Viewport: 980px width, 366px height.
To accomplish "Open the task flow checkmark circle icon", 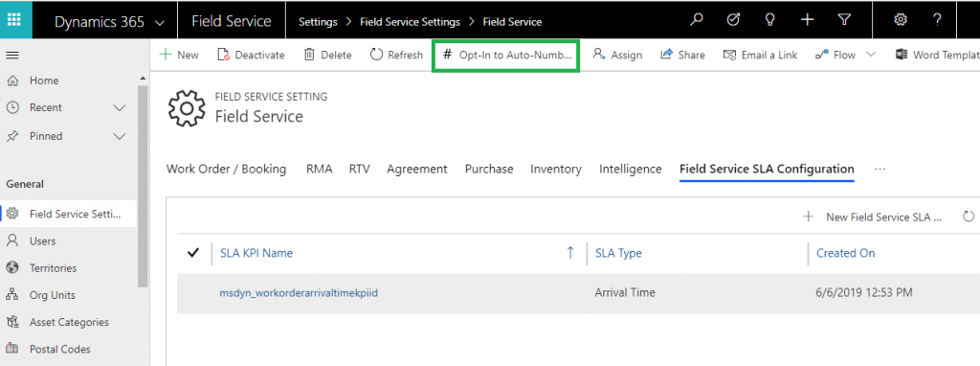I will (734, 20).
